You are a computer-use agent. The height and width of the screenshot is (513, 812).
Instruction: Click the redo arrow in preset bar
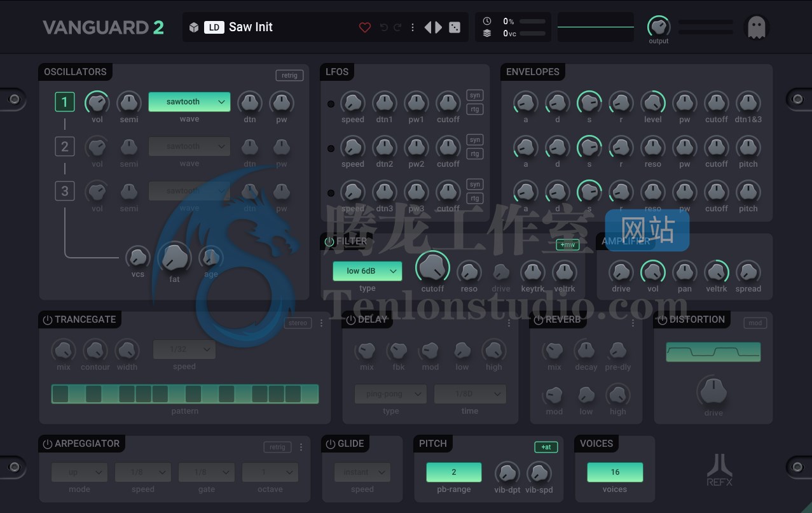[x=397, y=27]
